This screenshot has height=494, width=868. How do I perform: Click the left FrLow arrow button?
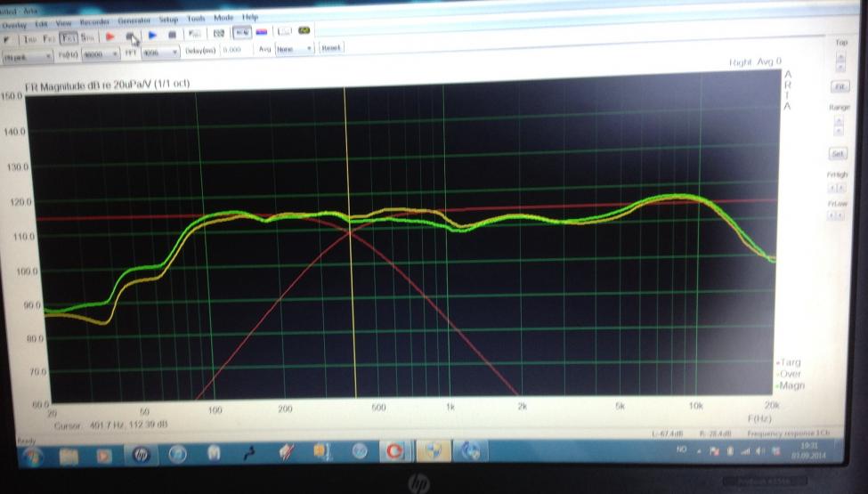832,215
